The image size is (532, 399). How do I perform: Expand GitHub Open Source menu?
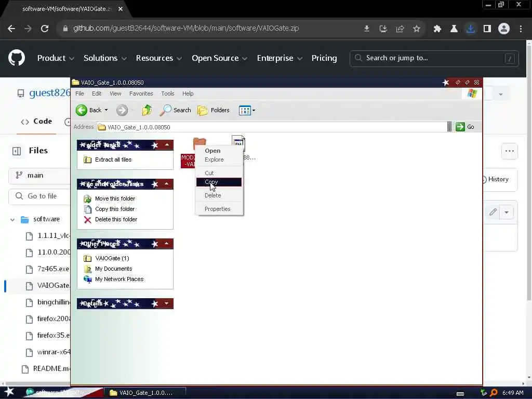pos(220,58)
